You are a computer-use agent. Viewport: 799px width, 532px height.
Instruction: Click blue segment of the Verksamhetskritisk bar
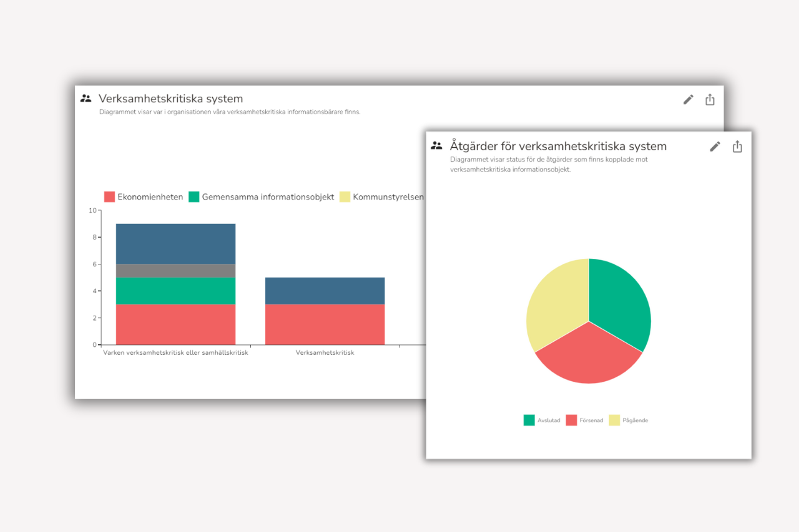(325, 291)
